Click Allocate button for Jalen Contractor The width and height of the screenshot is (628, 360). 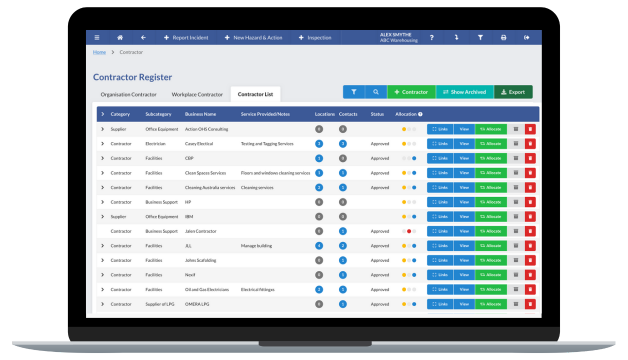point(491,231)
